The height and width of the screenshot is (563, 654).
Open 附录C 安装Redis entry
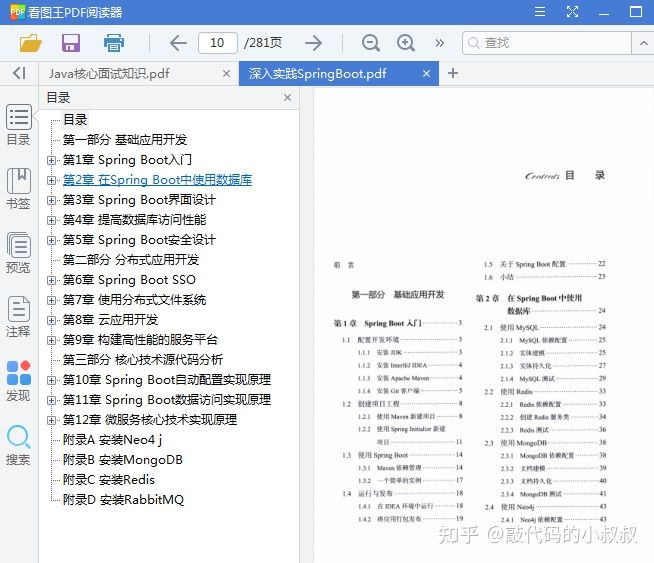[108, 480]
